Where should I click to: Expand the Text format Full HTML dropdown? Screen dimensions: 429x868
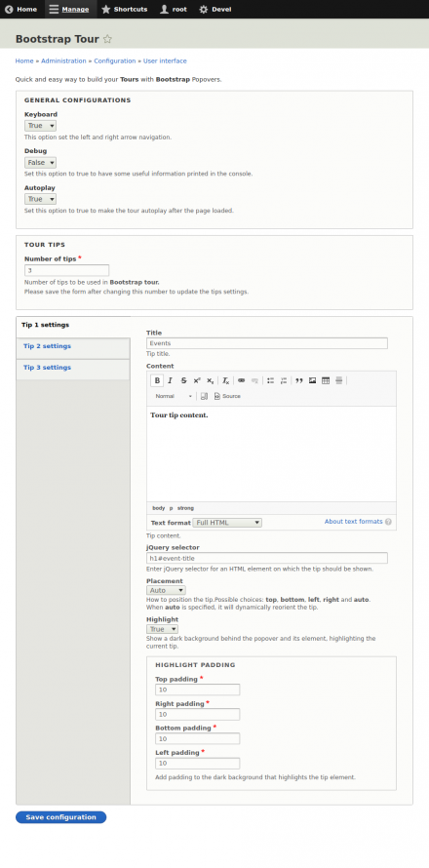pyautogui.click(x=227, y=523)
